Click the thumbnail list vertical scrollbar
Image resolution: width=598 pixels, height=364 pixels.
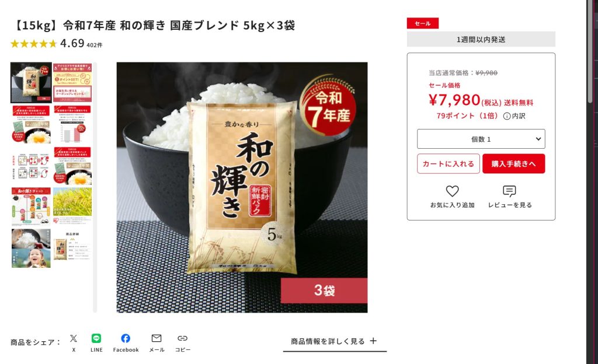[x=95, y=187]
